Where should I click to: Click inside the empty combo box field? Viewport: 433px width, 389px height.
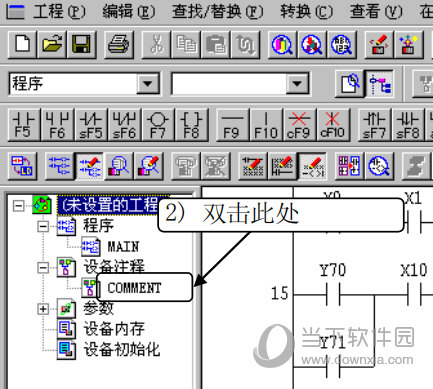coord(229,83)
